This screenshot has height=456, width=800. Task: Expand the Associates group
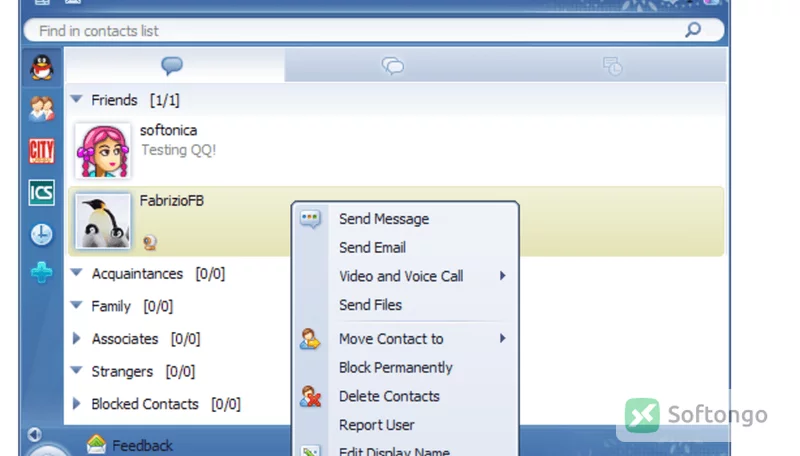pyautogui.click(x=77, y=338)
